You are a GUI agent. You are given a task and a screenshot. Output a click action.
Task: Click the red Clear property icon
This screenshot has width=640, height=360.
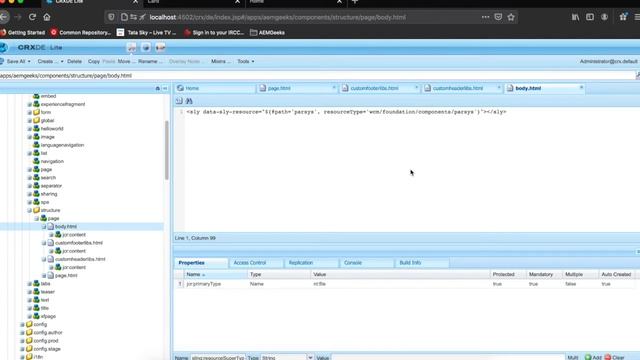607,357
